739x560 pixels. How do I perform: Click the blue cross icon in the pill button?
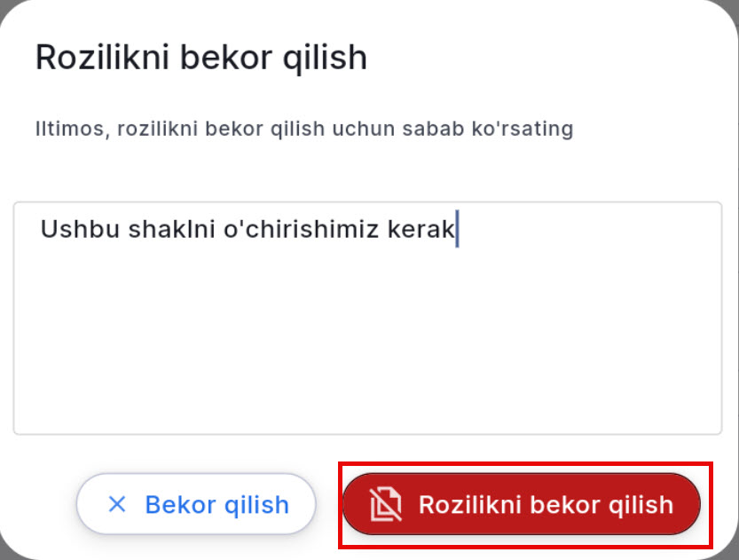point(116,504)
